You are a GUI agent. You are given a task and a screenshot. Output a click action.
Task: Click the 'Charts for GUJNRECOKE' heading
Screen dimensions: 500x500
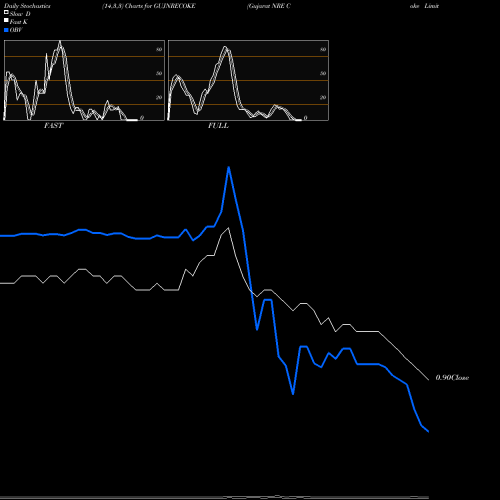coord(160,6)
